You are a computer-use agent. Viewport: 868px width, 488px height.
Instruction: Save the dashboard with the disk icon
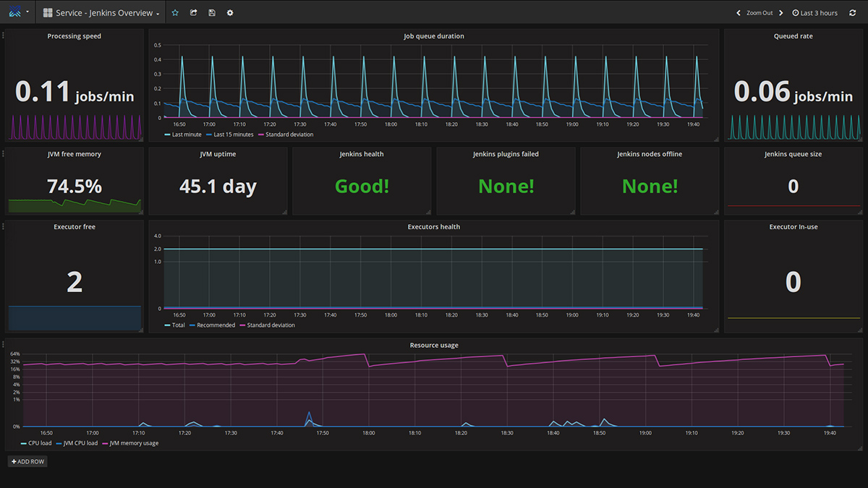(211, 13)
